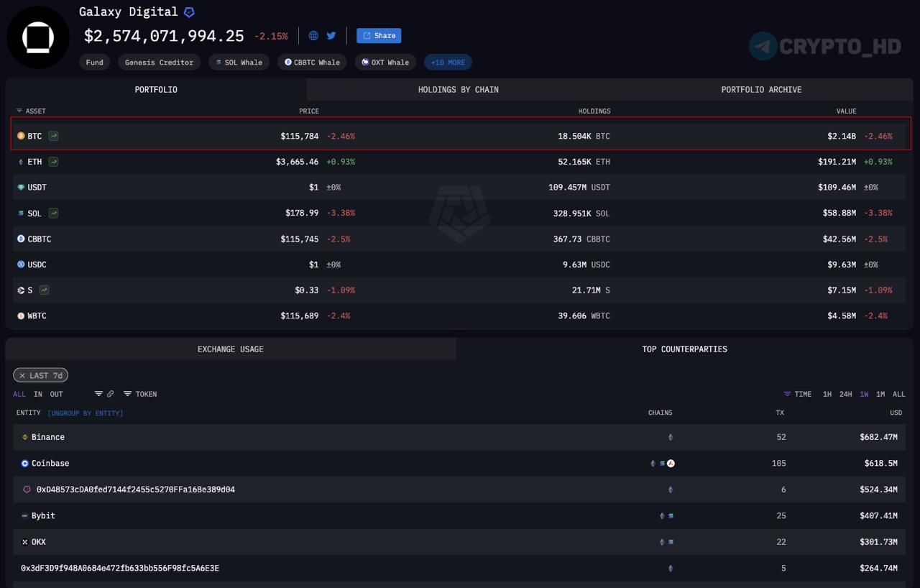Screen dimensions: 920x588
Task: Switch to the PORTFOLIO tab
Action: [x=156, y=90]
